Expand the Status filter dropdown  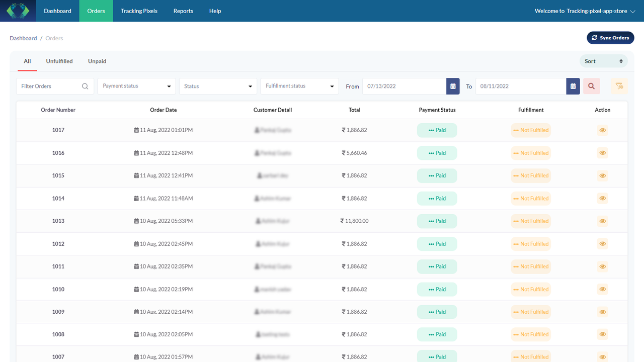click(x=218, y=86)
